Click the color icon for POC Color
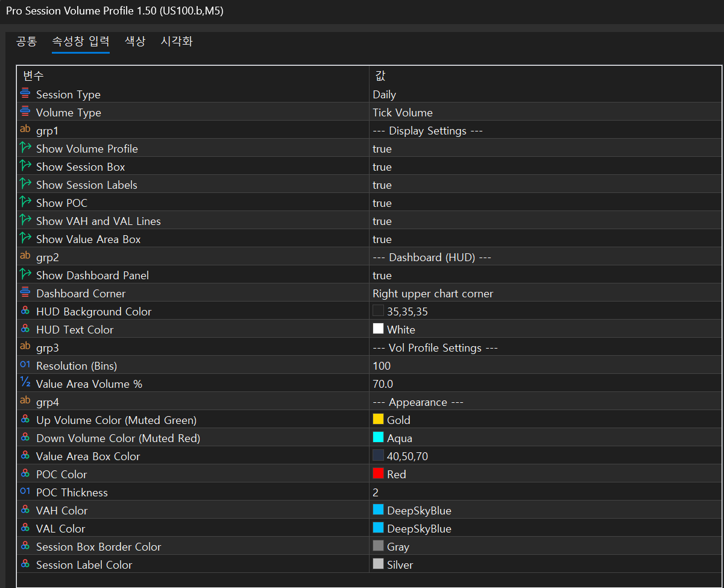 (x=25, y=473)
